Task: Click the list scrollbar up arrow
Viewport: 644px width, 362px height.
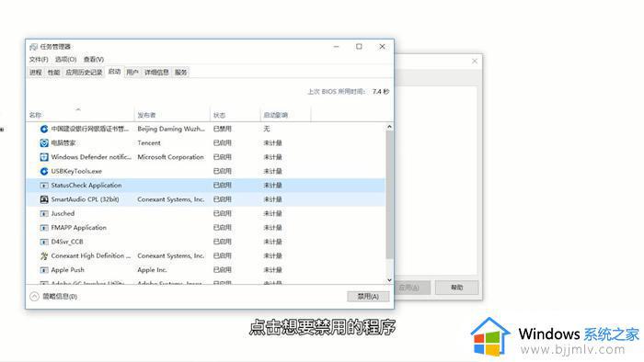Action: (389, 127)
